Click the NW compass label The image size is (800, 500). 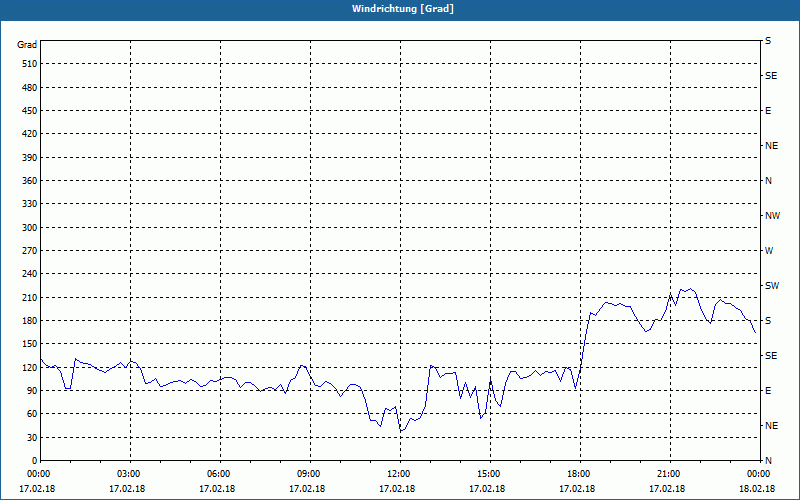772,216
